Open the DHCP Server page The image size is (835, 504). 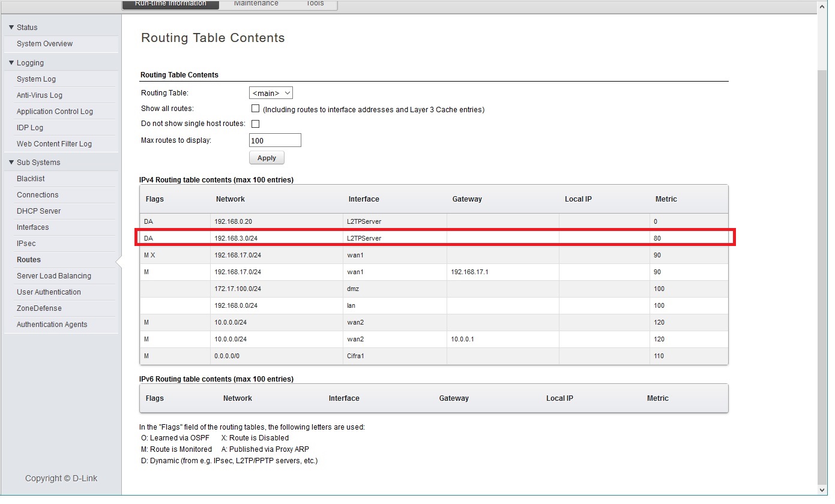tap(38, 211)
